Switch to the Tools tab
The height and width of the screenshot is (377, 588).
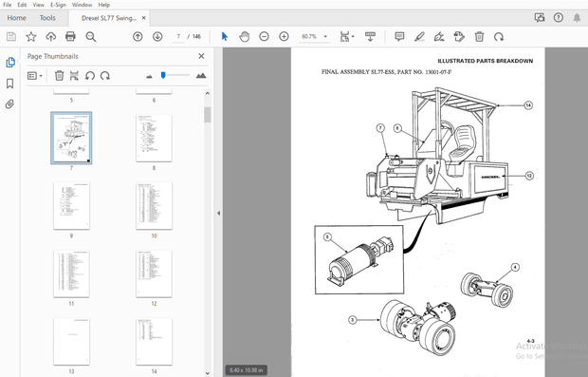[47, 18]
